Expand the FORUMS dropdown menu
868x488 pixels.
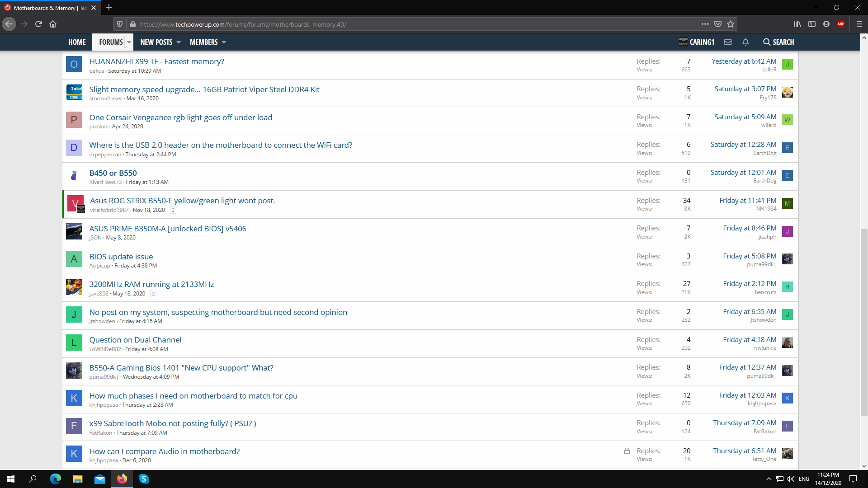tap(129, 42)
